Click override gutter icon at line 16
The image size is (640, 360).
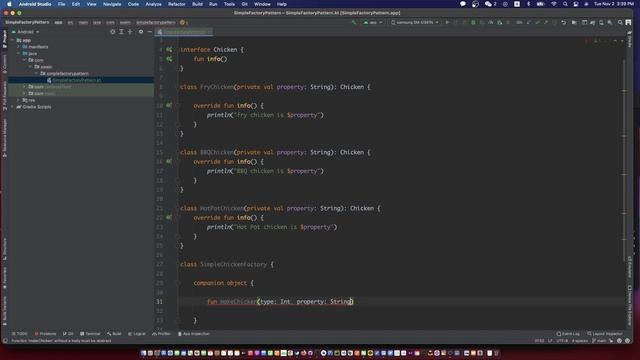(169, 162)
